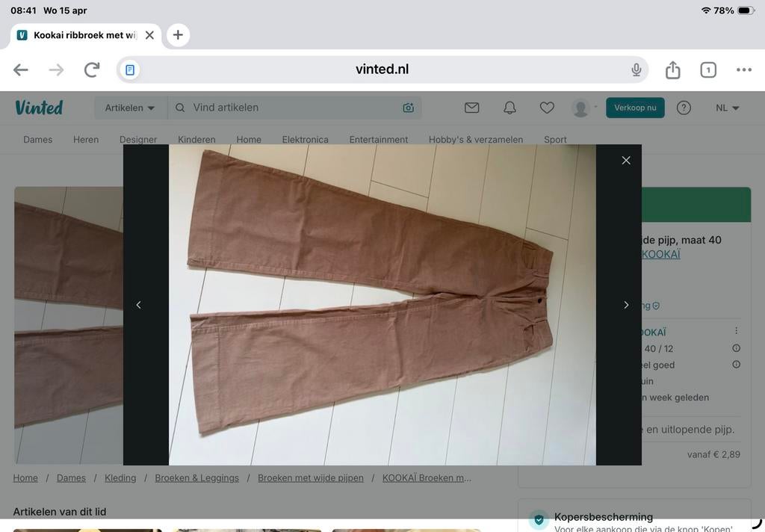Share the page using the share icon
Image resolution: width=765 pixels, height=532 pixels.
672,69
